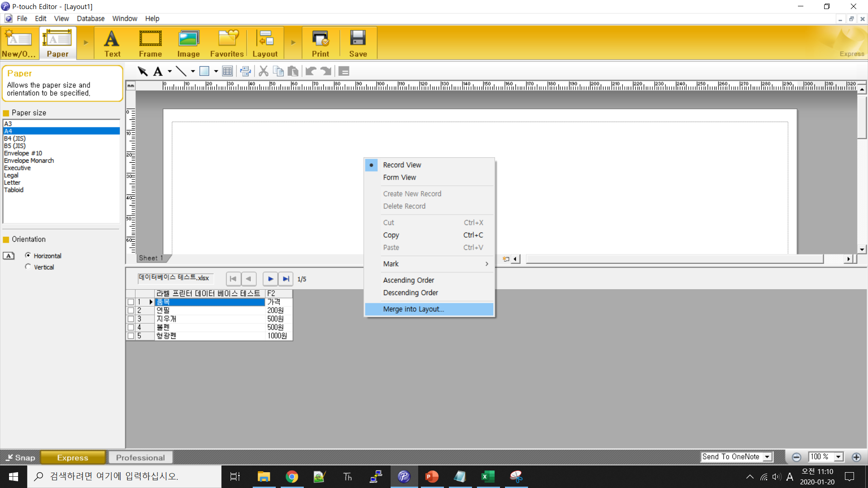Select the arrow pointer tool

coord(142,71)
